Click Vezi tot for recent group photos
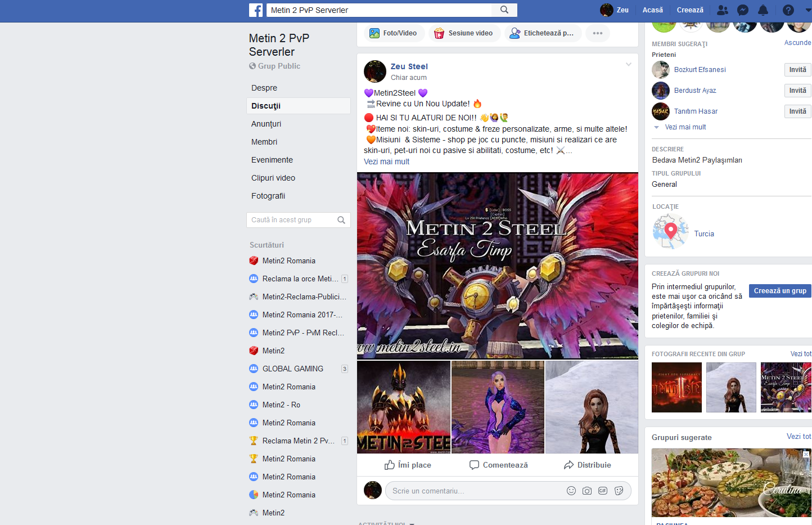 click(x=801, y=354)
